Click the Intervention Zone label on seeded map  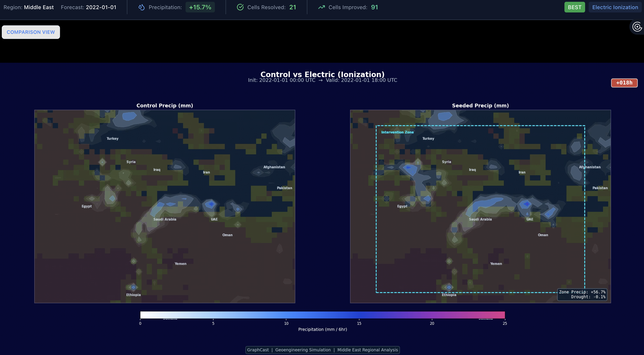[397, 132]
